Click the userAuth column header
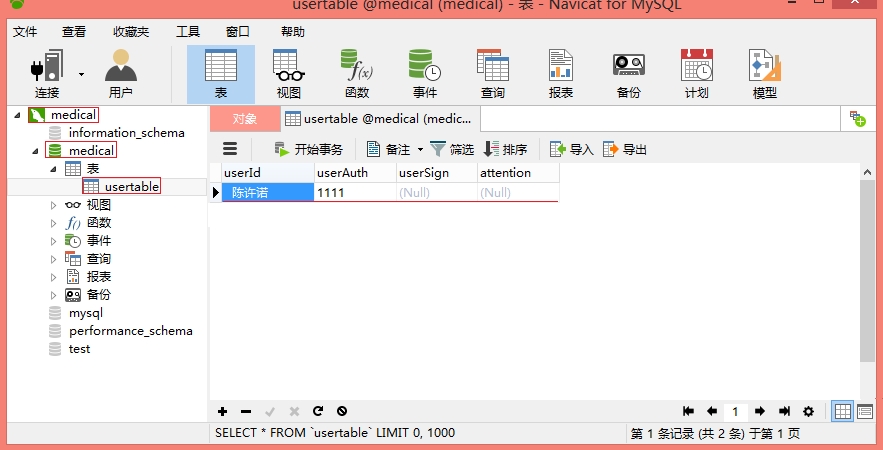883x450 pixels. coord(355,173)
